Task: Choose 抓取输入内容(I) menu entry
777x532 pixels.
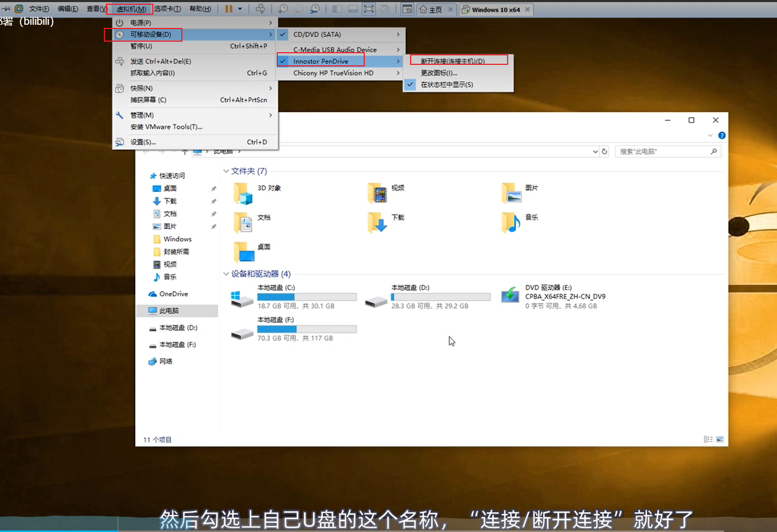Action: [195, 73]
